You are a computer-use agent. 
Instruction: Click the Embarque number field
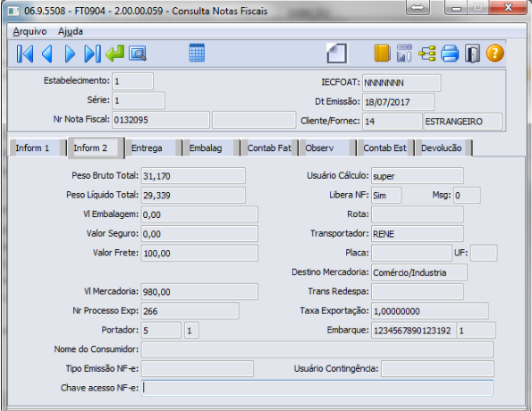click(x=414, y=331)
